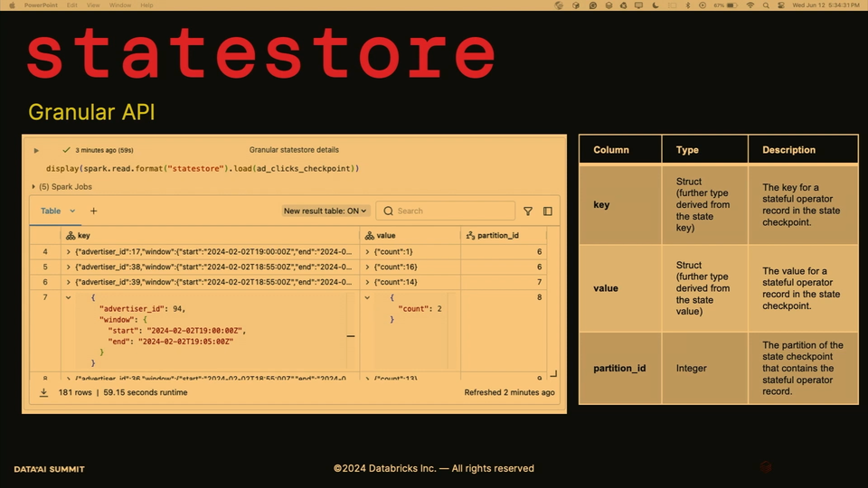868x488 pixels.
Task: Click the circled play icon in menu bar
Action: 703,5
